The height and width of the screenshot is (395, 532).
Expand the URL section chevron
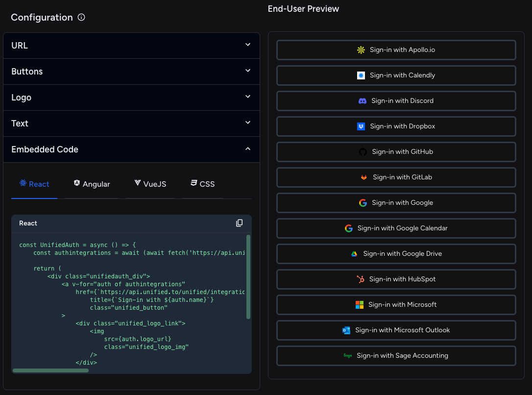tap(248, 45)
